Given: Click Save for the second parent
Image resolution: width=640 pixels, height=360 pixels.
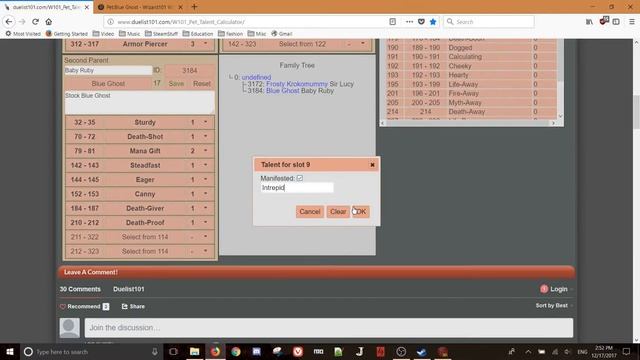Looking at the screenshot, I should [x=176, y=83].
